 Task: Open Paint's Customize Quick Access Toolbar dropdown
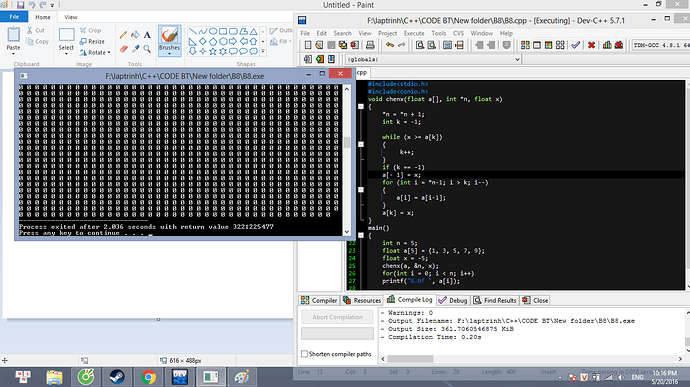(x=52, y=5)
